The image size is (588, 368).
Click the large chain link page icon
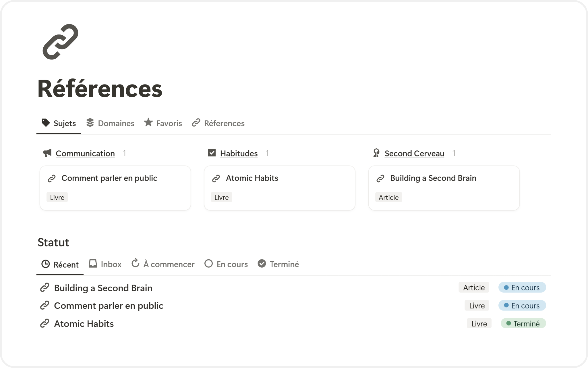(x=60, y=42)
